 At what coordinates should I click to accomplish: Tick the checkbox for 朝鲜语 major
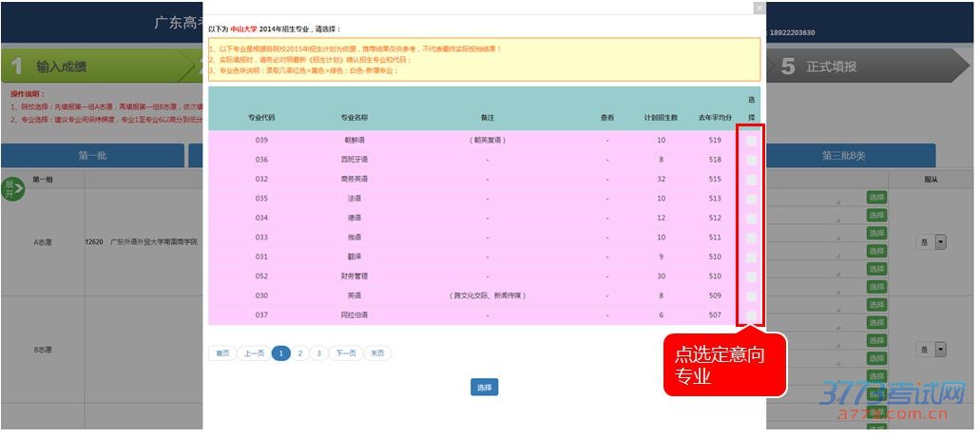751,140
